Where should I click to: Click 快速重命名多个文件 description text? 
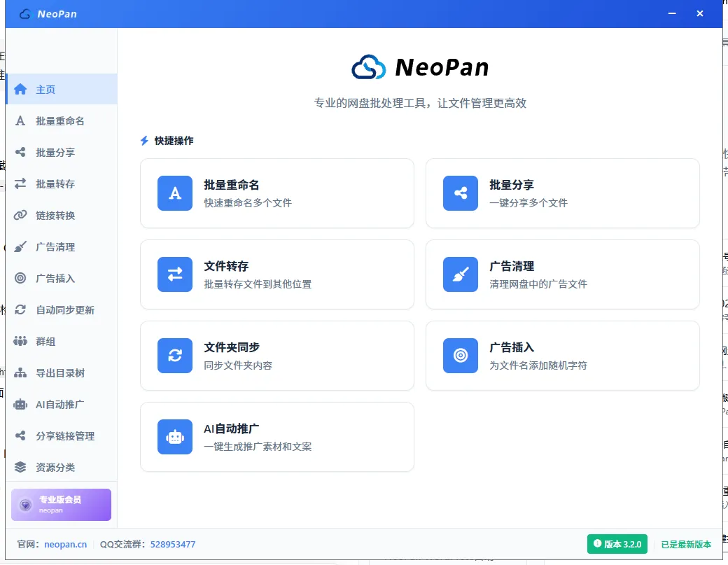(248, 203)
